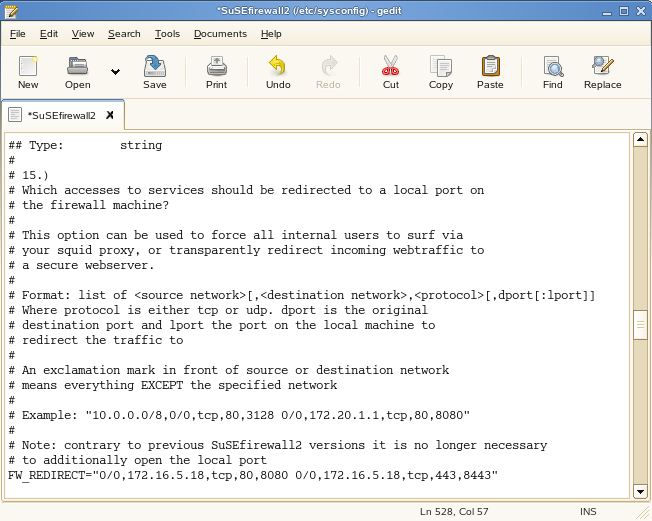Cut the selected text with scissors icon
The image size is (652, 521).
click(390, 72)
